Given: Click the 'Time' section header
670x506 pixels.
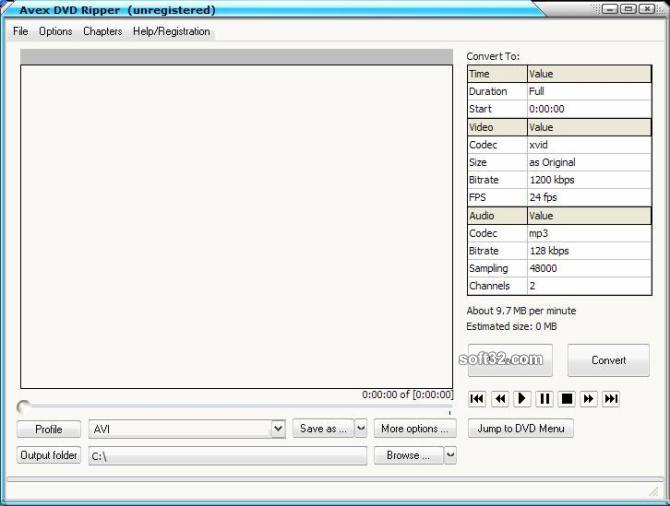Looking at the screenshot, I should point(497,74).
